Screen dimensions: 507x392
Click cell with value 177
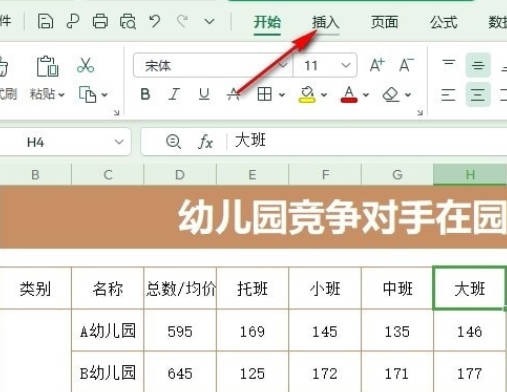(x=469, y=372)
